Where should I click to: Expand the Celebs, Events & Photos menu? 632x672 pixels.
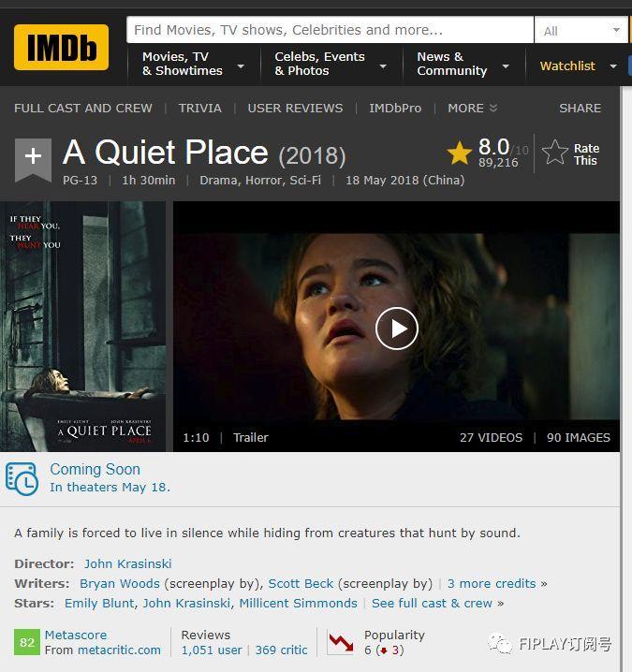pyautogui.click(x=331, y=64)
